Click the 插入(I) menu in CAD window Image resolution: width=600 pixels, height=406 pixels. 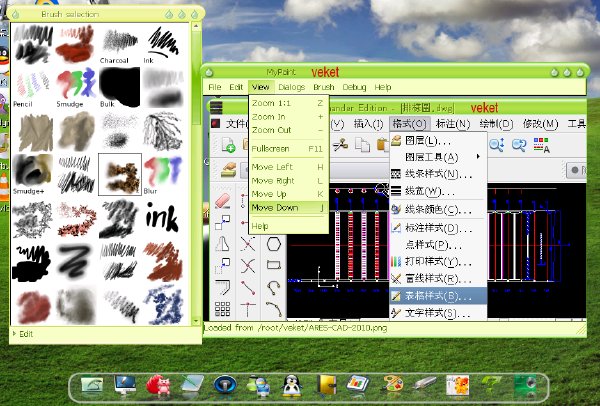point(368,124)
